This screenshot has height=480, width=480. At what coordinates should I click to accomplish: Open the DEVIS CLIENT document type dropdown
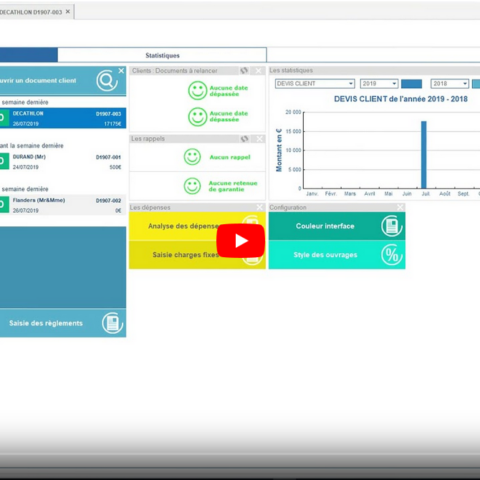point(315,84)
